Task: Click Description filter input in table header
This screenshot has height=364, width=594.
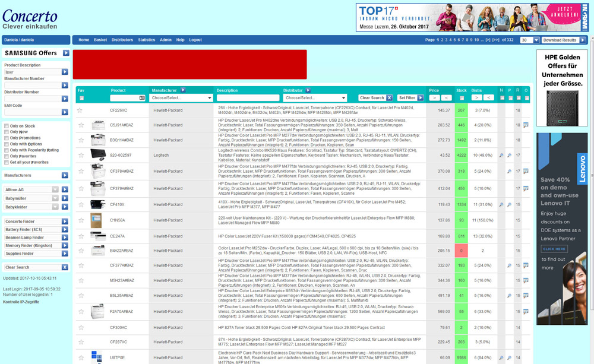Action: click(x=248, y=98)
